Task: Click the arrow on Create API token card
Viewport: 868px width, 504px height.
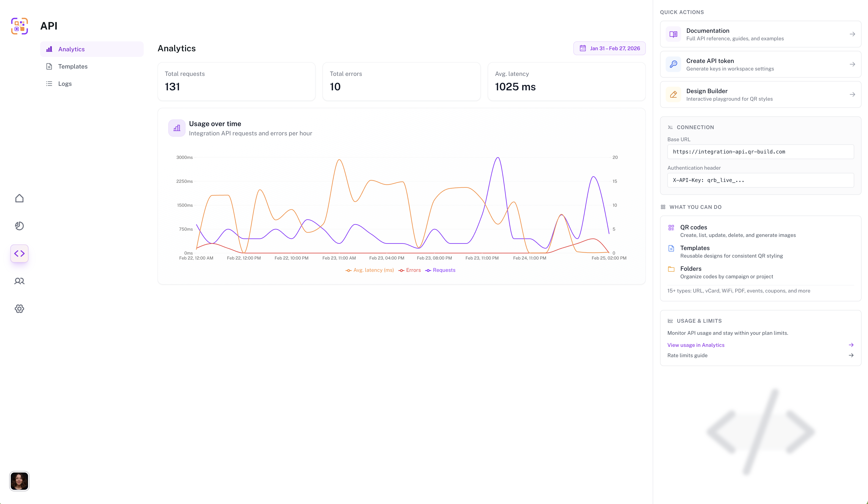Action: [x=852, y=64]
